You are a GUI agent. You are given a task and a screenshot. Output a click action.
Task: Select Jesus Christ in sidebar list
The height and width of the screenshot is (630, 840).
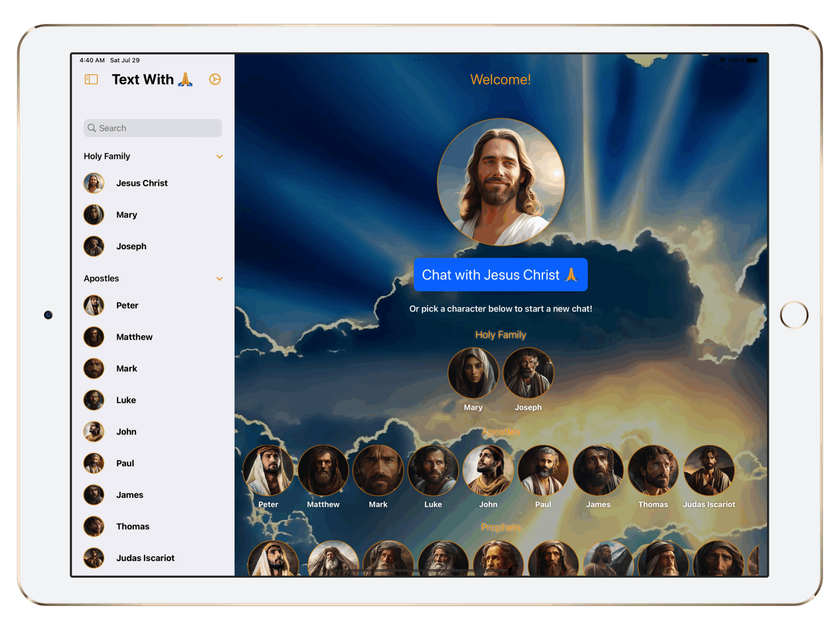tap(141, 183)
